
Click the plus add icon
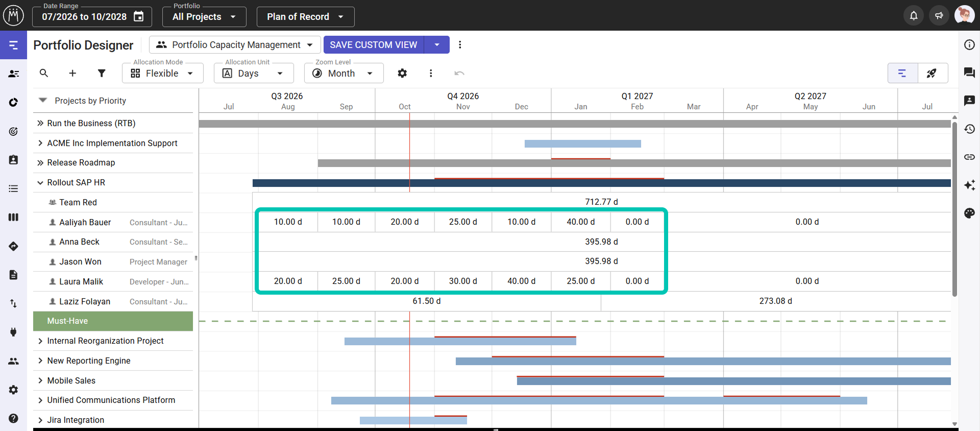pyautogui.click(x=72, y=73)
